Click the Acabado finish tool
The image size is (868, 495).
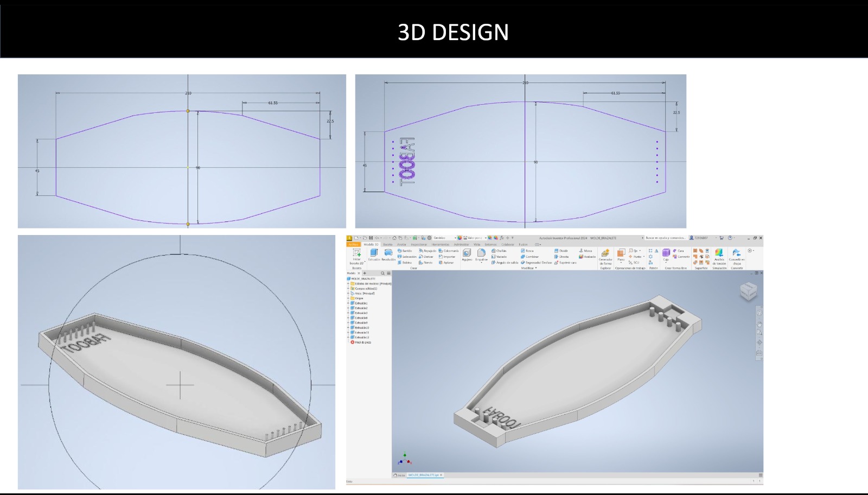[x=587, y=257]
